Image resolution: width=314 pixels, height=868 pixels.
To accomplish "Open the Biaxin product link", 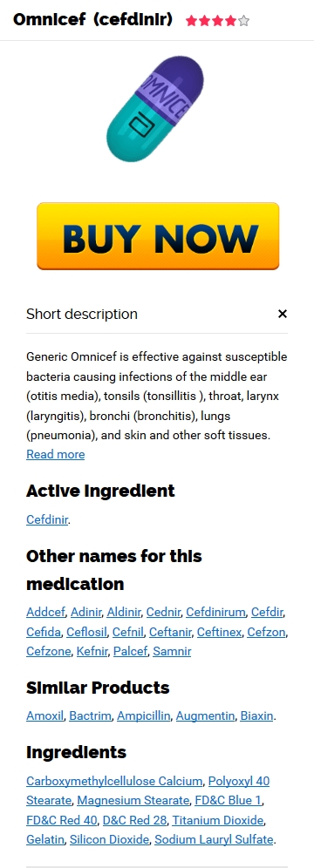I will tap(256, 715).
